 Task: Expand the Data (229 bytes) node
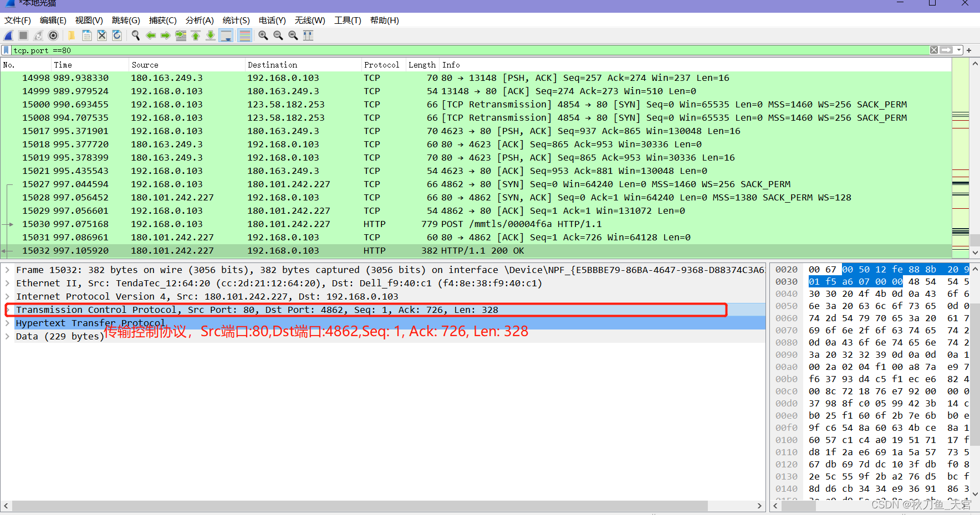pos(7,336)
